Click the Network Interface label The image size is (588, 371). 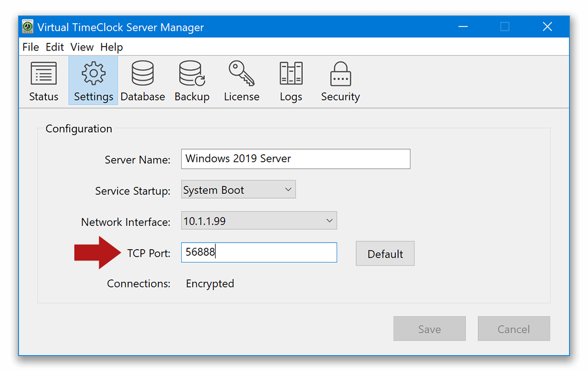coord(125,222)
